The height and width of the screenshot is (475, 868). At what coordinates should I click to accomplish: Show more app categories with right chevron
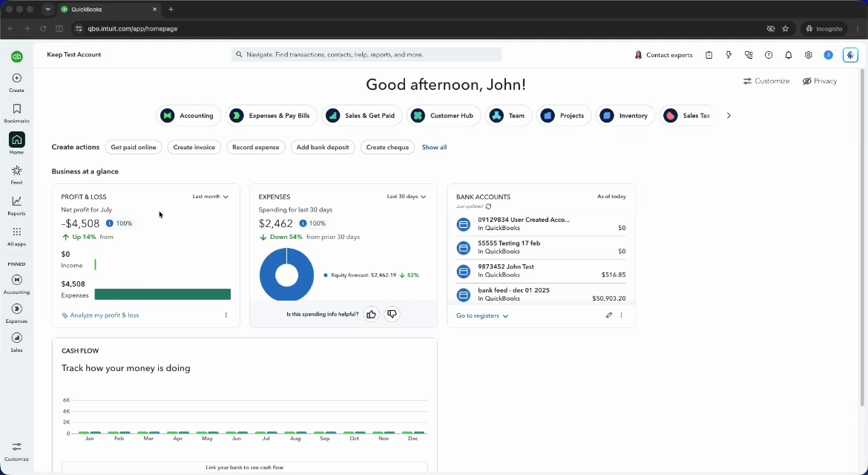[x=729, y=116]
